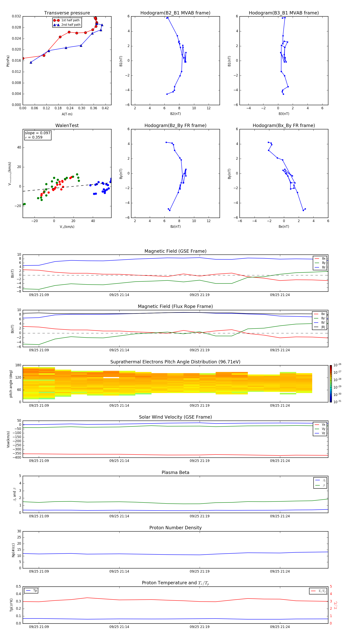Select the "|B|" flux rope legend entry
Image resolution: width=351 pixels, height=644 pixels.
click(320, 327)
